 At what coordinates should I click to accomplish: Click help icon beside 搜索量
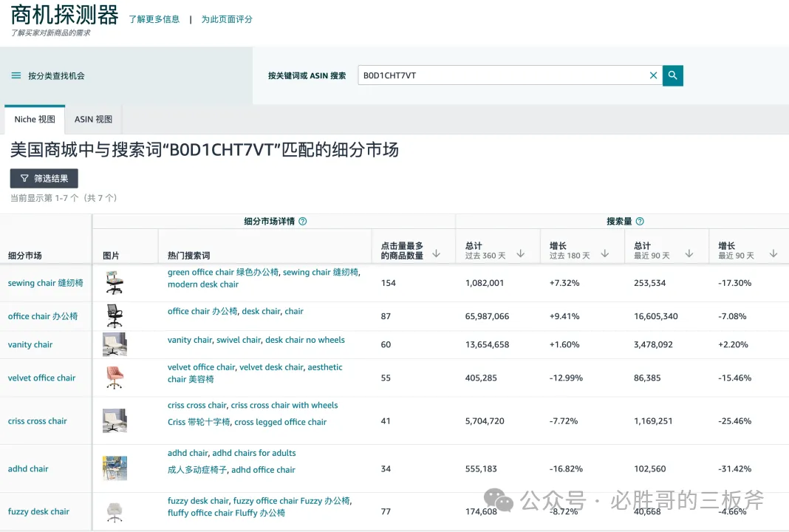click(640, 221)
